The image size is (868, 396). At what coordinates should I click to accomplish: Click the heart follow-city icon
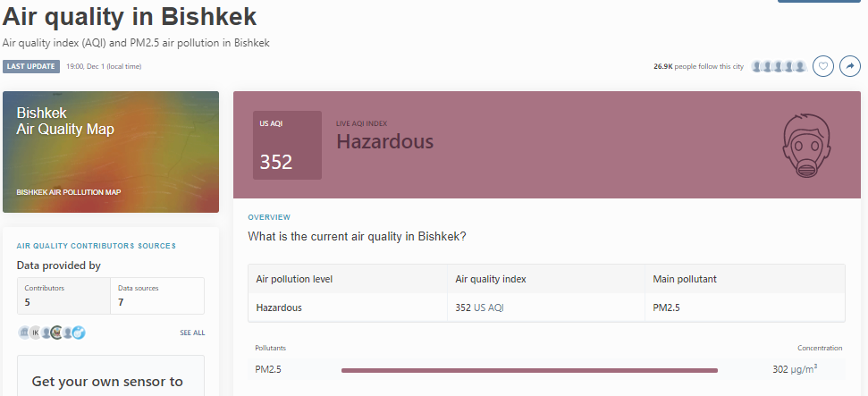(x=823, y=66)
